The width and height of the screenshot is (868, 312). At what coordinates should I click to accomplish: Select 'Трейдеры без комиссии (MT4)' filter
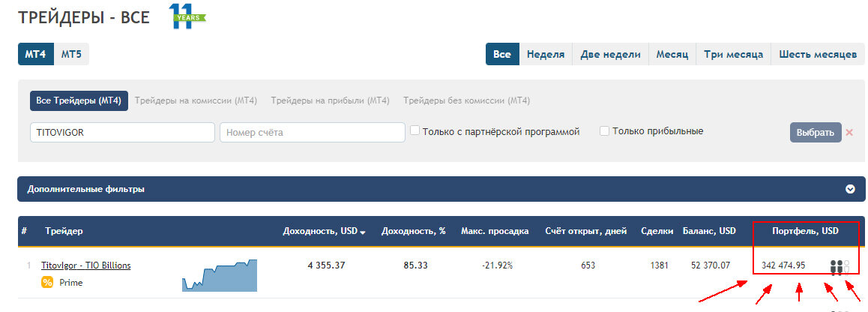click(467, 100)
